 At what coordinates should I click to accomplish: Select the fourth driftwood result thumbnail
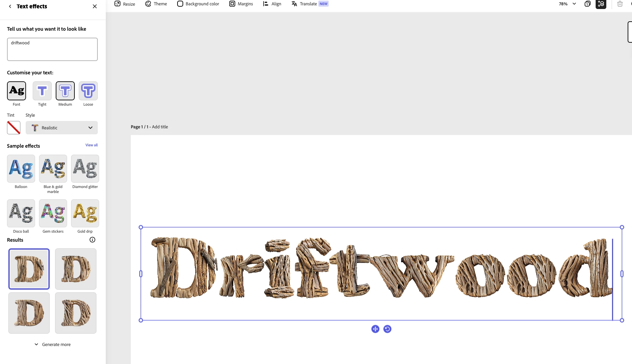(76, 313)
